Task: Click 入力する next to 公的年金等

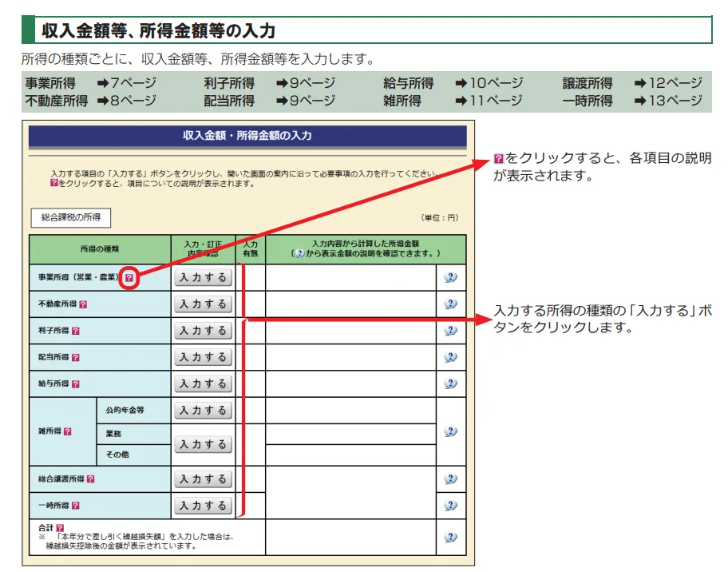Action: (x=202, y=410)
